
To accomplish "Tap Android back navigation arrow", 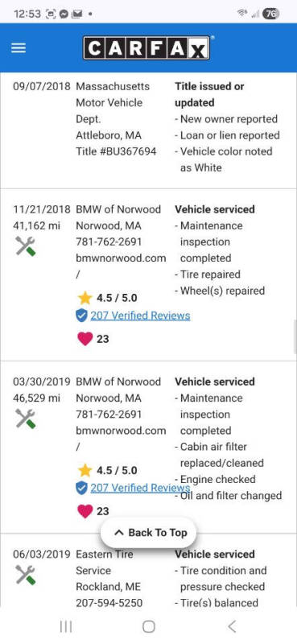I will [x=232, y=626].
